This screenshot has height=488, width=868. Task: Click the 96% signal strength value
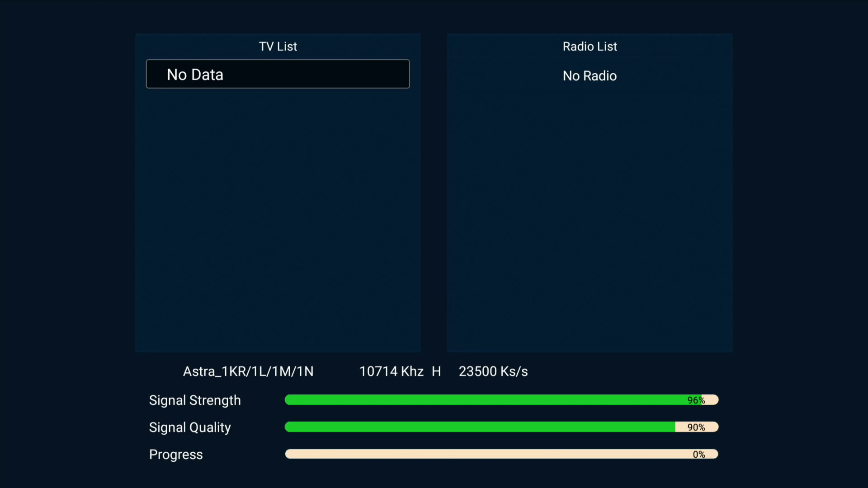696,400
